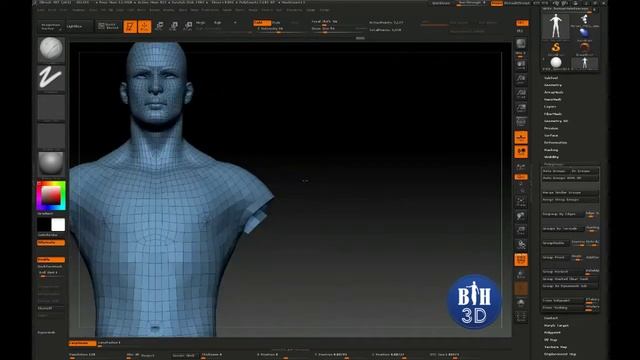This screenshot has width=640, height=360.
Task: Click Group Masked Clear Mask button
Action: [570, 279]
